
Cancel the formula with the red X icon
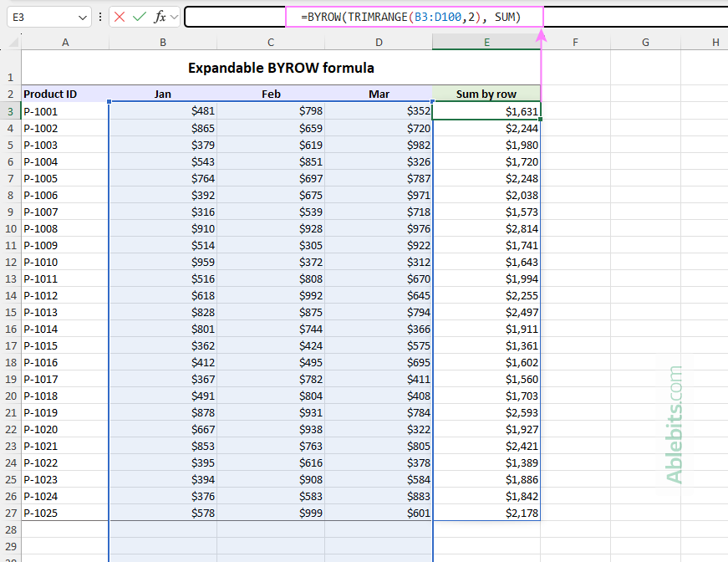[x=119, y=16]
